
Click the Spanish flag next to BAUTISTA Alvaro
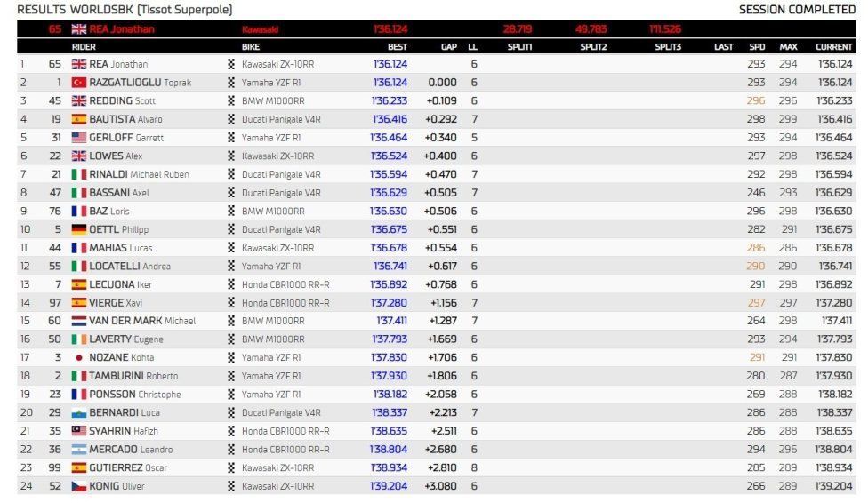[78, 119]
